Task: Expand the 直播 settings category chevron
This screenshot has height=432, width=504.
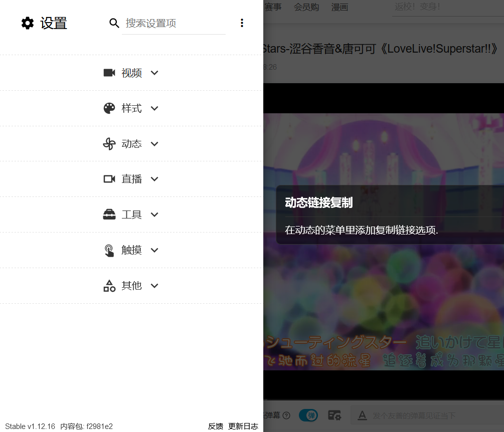Action: click(154, 179)
